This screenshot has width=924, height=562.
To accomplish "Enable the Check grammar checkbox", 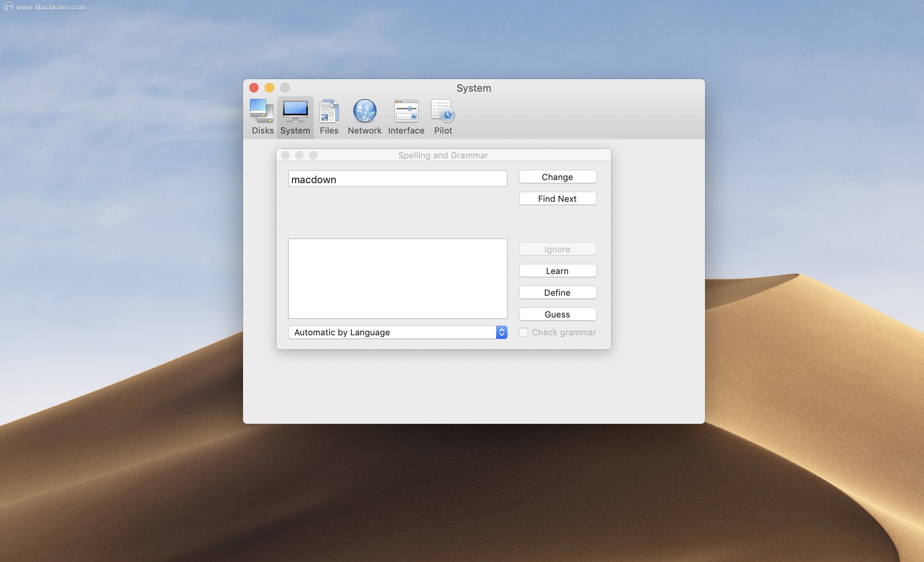I will 523,333.
